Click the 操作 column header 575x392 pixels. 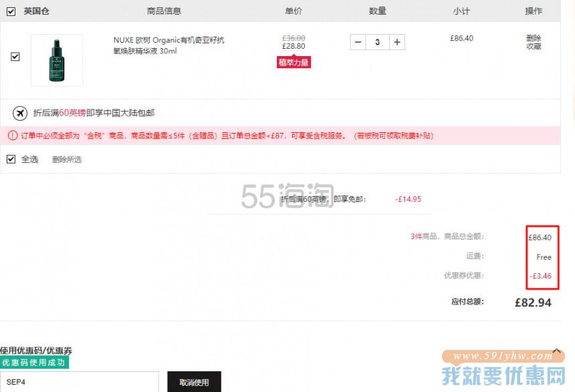(533, 11)
